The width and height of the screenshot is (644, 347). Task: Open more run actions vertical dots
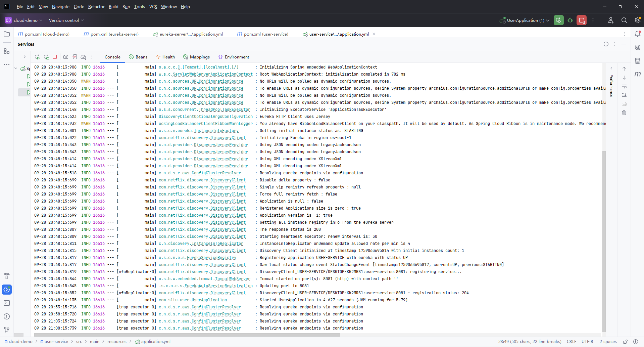(593, 20)
